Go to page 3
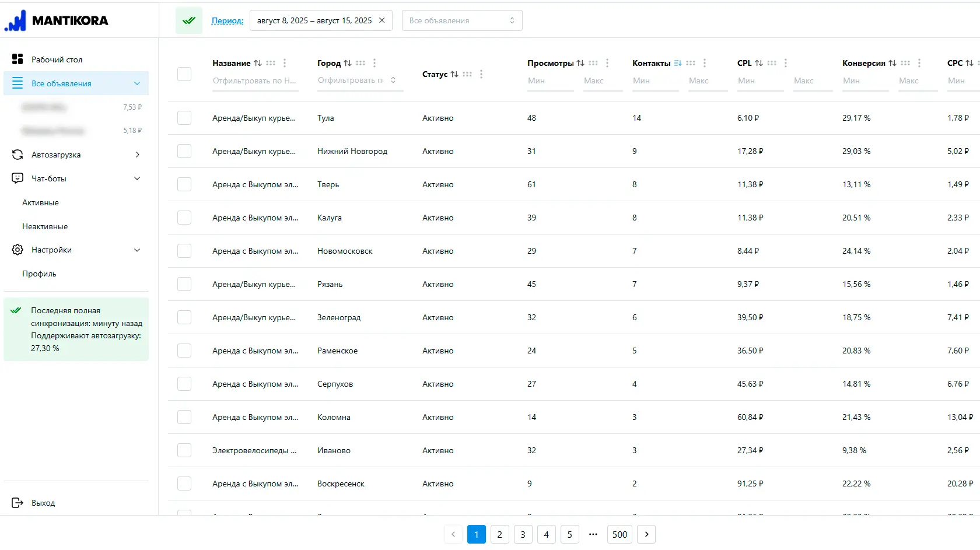The height and width of the screenshot is (550, 980). coord(523,534)
